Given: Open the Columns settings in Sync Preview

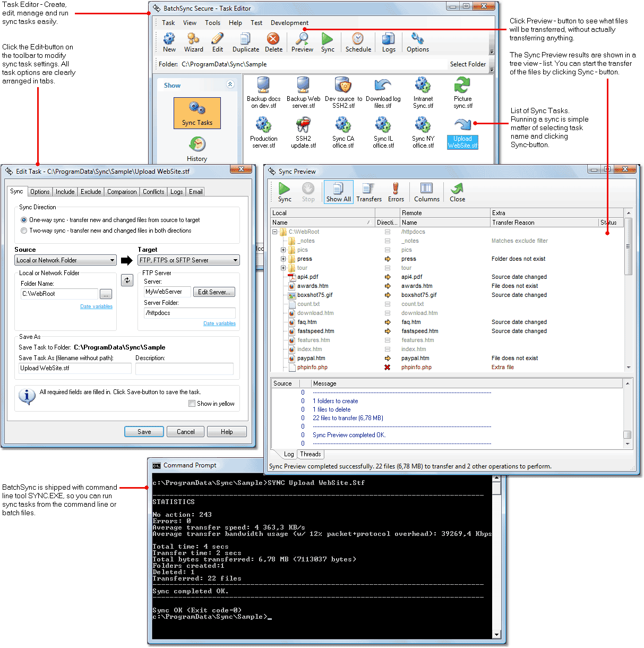Looking at the screenshot, I should (426, 192).
